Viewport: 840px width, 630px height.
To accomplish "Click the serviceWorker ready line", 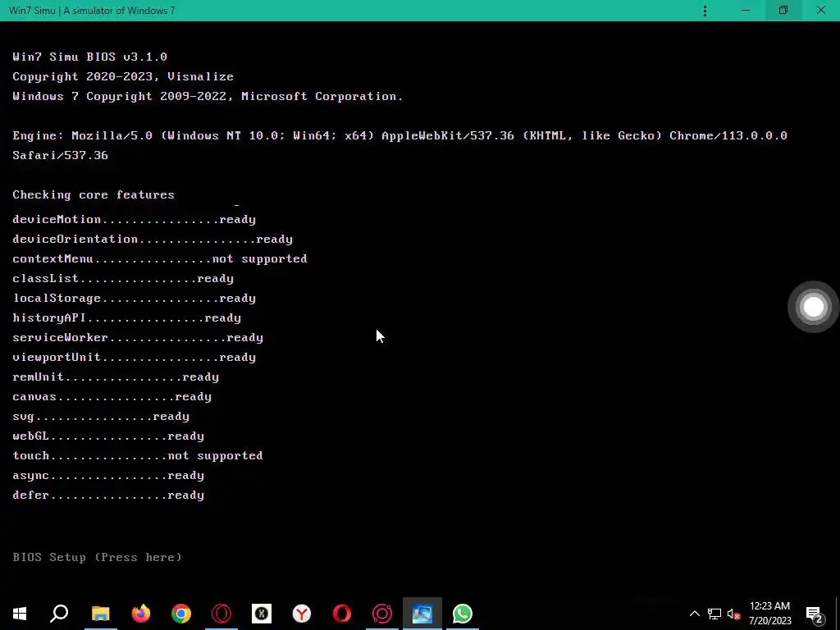I will 138,337.
